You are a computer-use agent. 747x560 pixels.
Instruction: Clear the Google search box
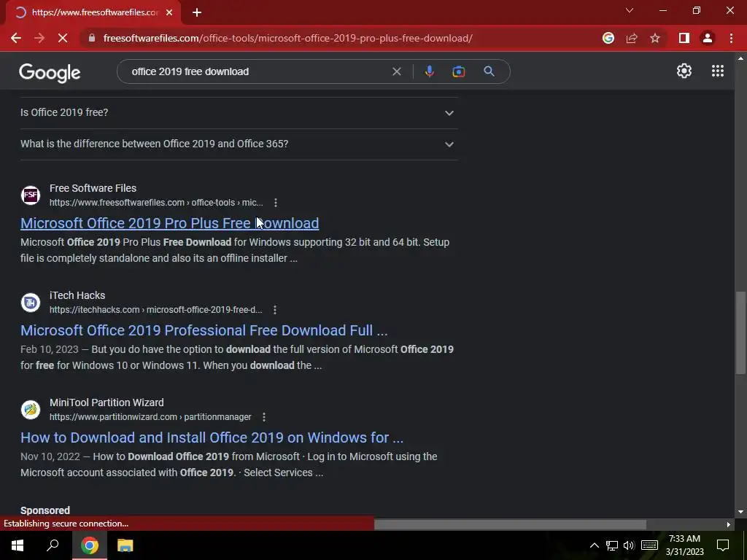point(396,71)
